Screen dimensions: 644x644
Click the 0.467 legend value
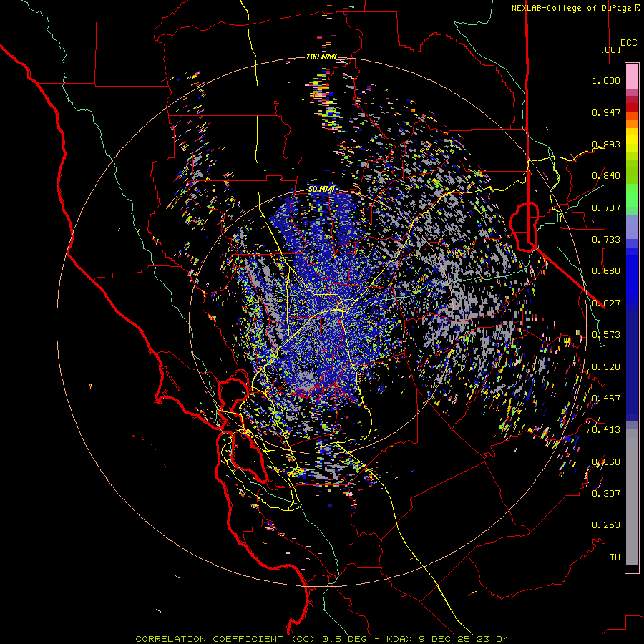[606, 399]
